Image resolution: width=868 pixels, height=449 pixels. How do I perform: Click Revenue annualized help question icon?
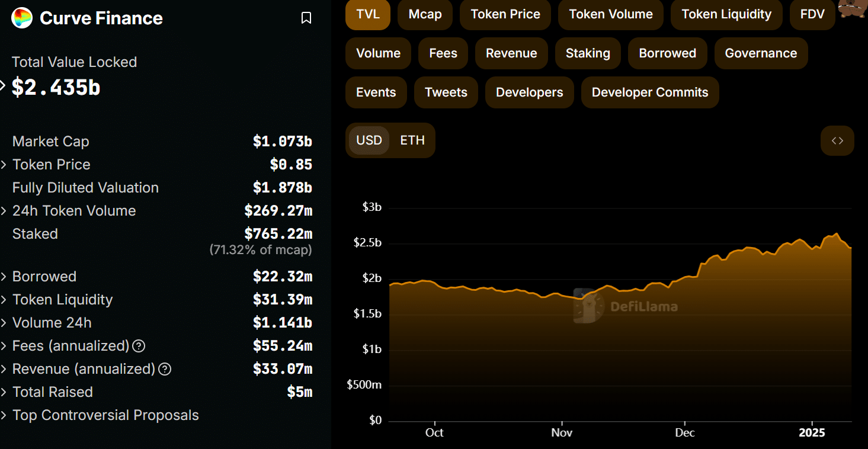(165, 369)
